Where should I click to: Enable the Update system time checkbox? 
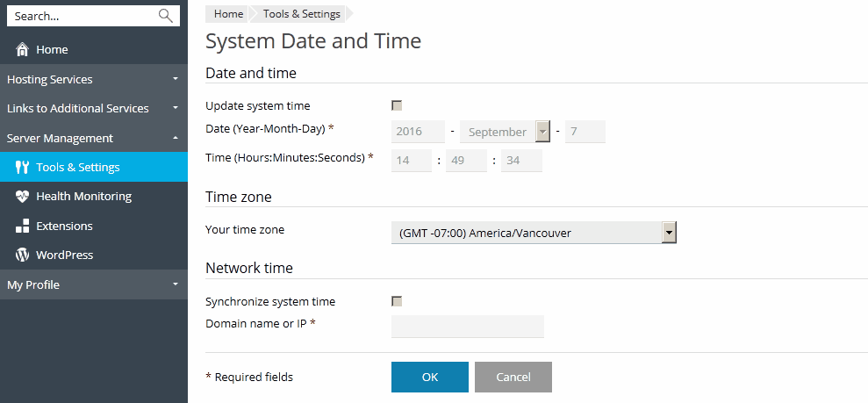click(x=397, y=105)
